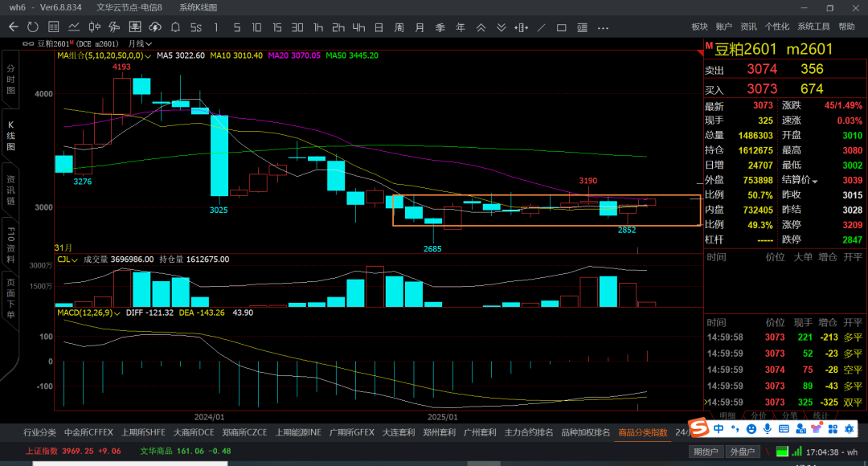The height and width of the screenshot is (466, 868).
Task: Page down with double chevron down icon
Action: (x=501, y=27)
